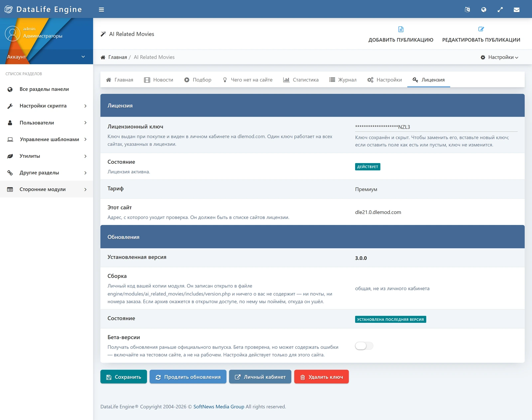Click the admin user avatar icon
The image size is (532, 420).
click(x=13, y=34)
